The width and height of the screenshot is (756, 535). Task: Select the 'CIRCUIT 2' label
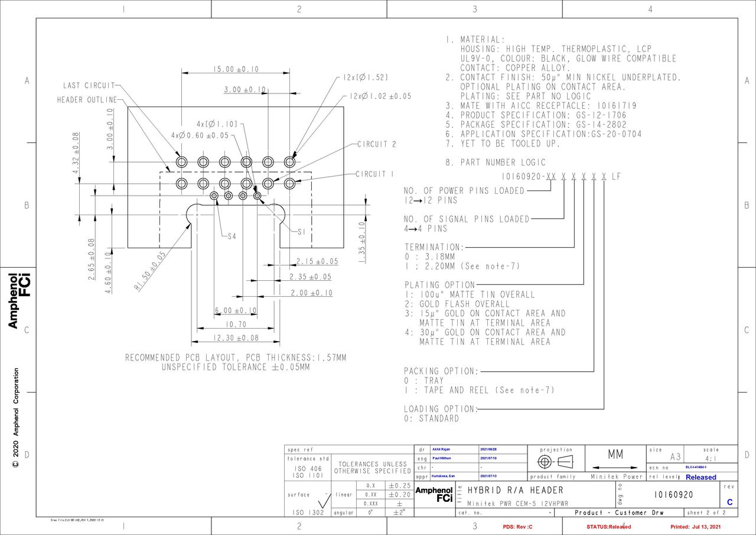point(376,144)
